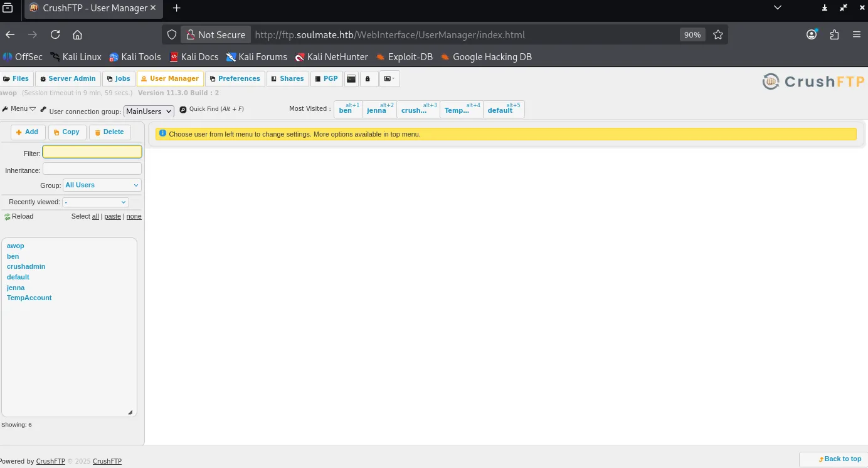Open the Firefox account icon
The image size is (868, 468).
coord(812,34)
